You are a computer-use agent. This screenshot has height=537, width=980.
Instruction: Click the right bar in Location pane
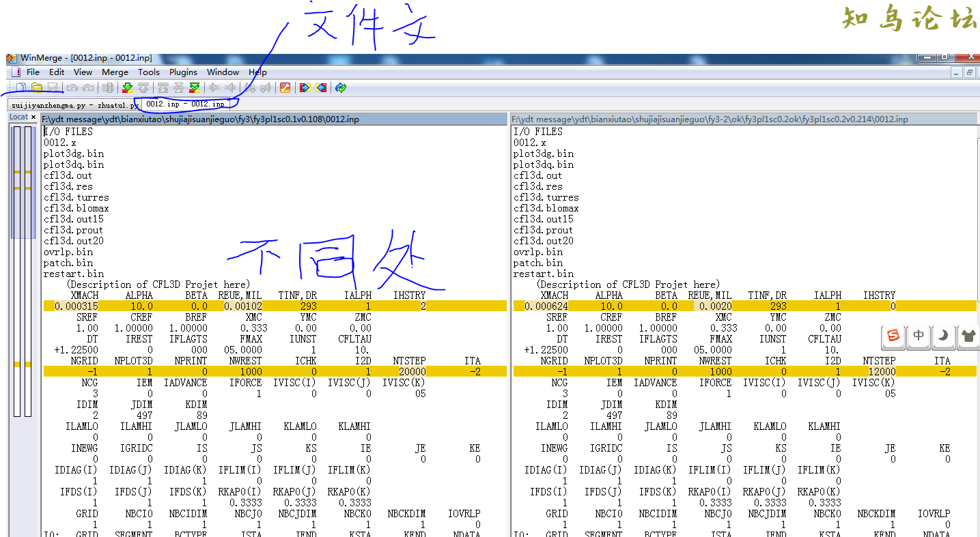coord(28,271)
